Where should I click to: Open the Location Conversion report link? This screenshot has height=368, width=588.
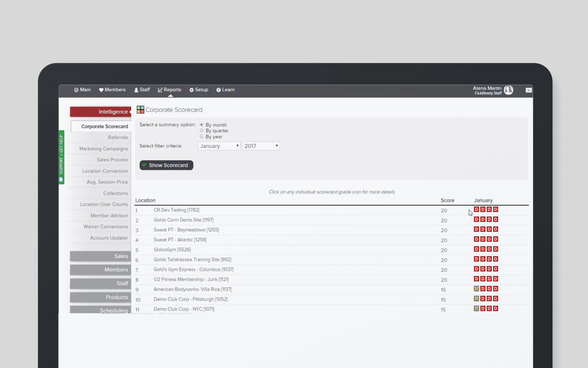click(105, 171)
